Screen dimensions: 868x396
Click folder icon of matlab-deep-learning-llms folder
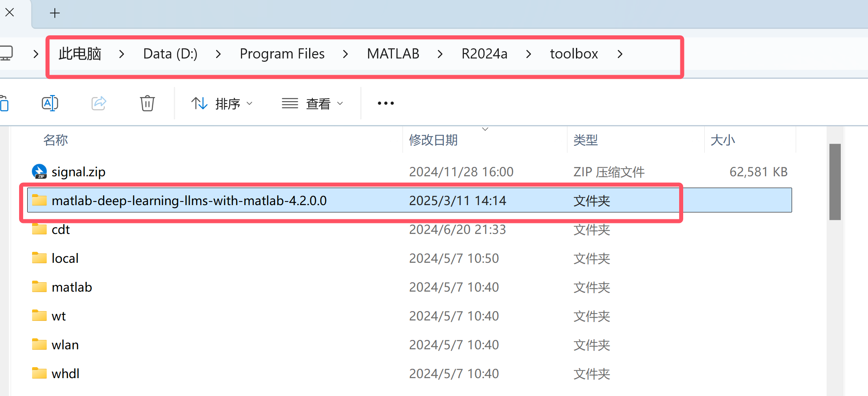tap(39, 200)
